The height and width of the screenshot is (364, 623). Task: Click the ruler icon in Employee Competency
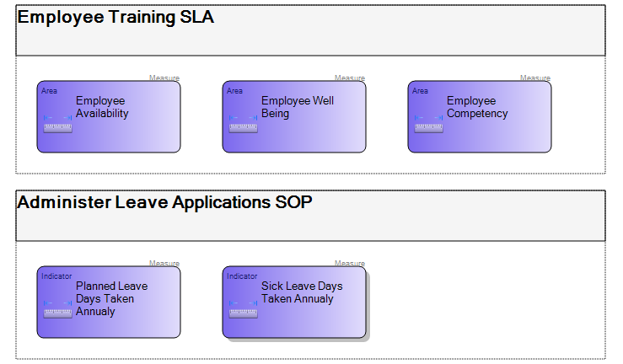tap(429, 124)
